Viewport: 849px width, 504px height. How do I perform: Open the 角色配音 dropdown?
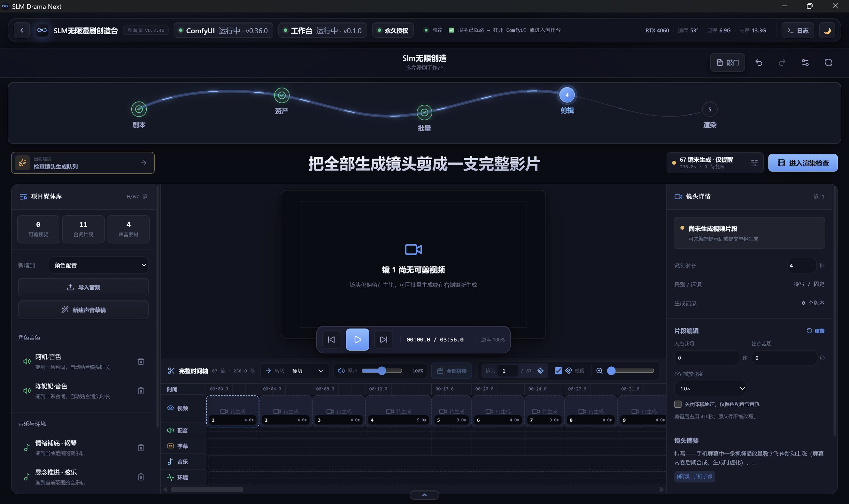98,265
